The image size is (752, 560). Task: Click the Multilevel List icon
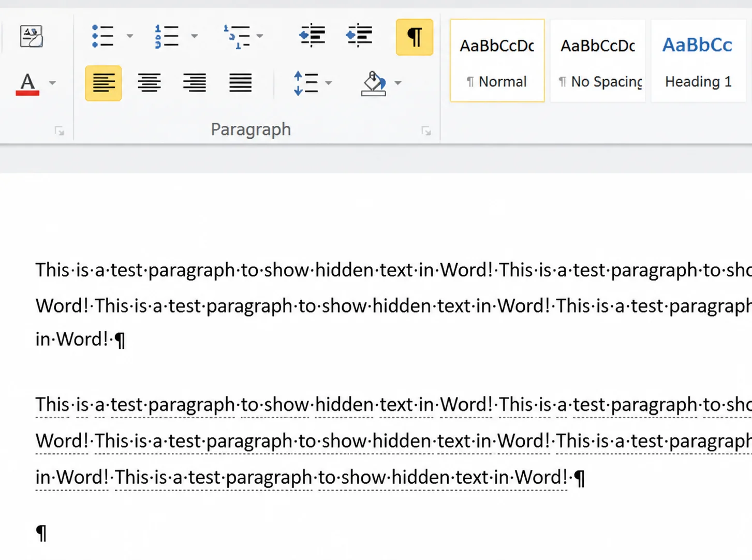(x=237, y=37)
